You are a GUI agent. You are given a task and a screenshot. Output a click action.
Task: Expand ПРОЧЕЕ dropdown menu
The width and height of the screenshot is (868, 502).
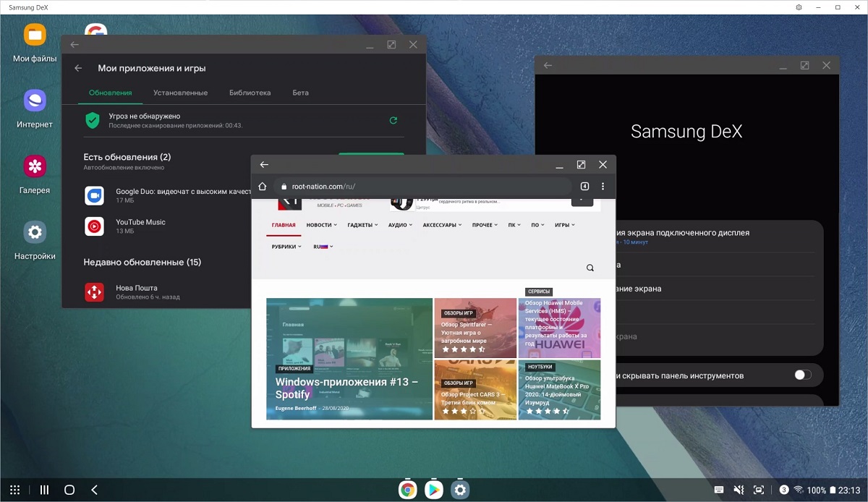485,225
